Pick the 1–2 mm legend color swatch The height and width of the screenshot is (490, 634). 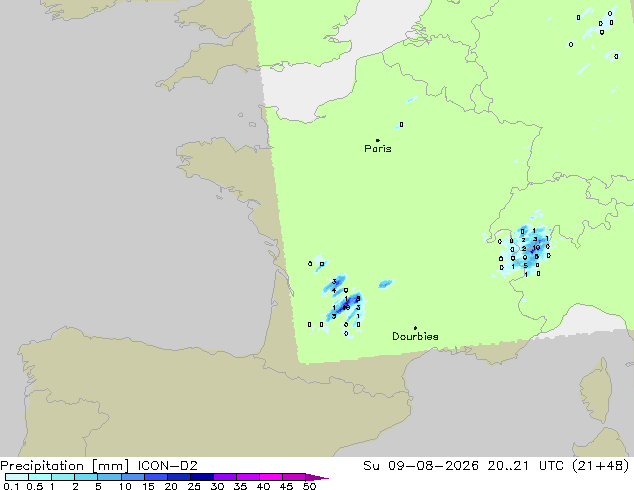(63, 477)
